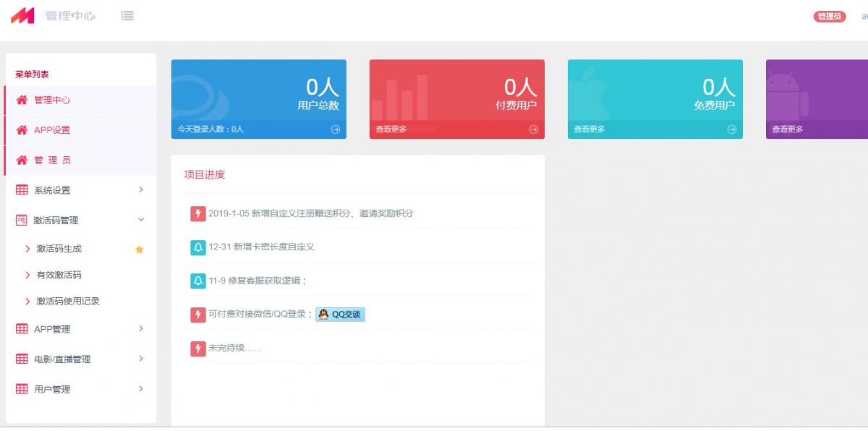This screenshot has height=431, width=868.
Task: Click the home icon next to APP设置
Action: click(x=22, y=130)
